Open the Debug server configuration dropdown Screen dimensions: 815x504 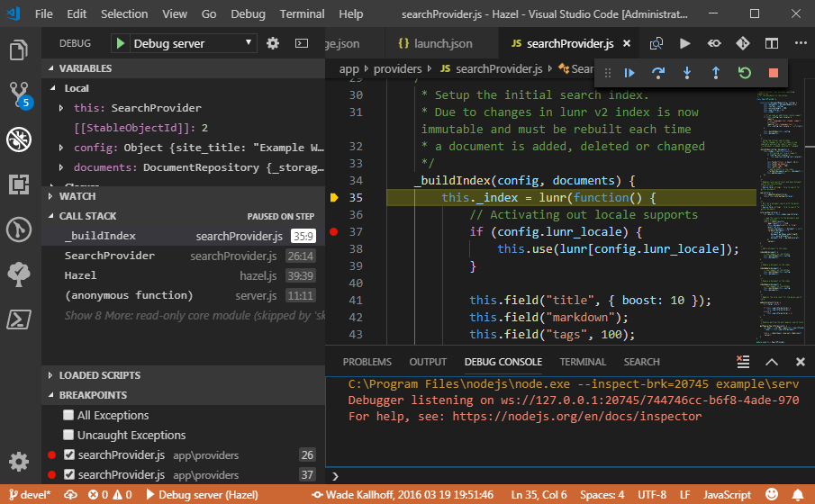(x=194, y=43)
